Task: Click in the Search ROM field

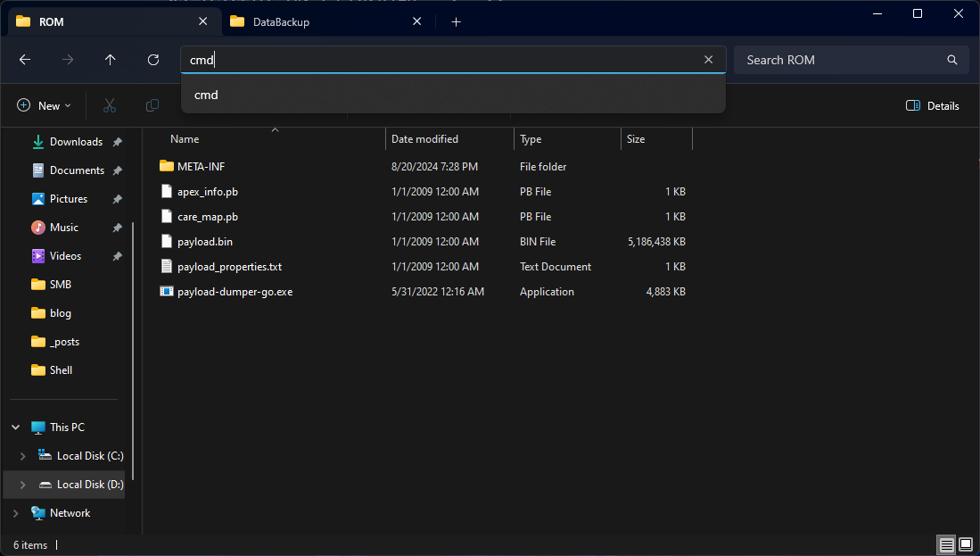Action: pos(838,60)
